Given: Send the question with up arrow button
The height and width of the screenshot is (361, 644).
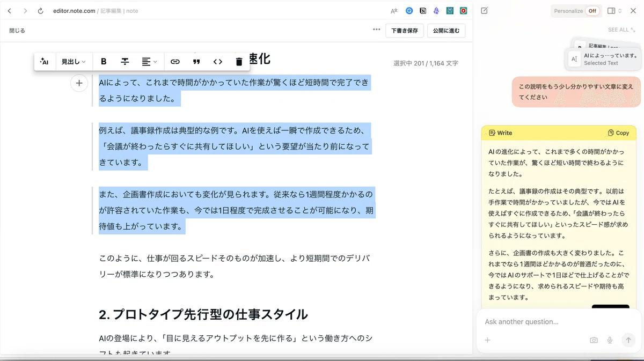Looking at the screenshot, I should point(628,340).
